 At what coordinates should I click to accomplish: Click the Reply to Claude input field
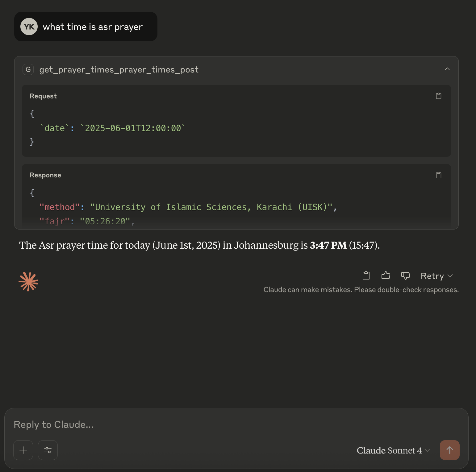123,424
